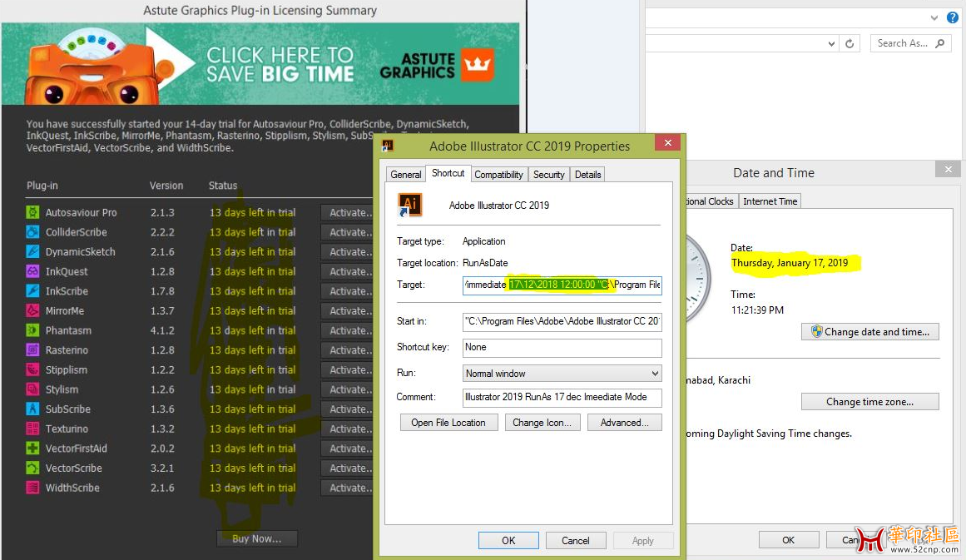Open the address bar history dropdown
This screenshot has width=966, height=560.
tap(832, 44)
